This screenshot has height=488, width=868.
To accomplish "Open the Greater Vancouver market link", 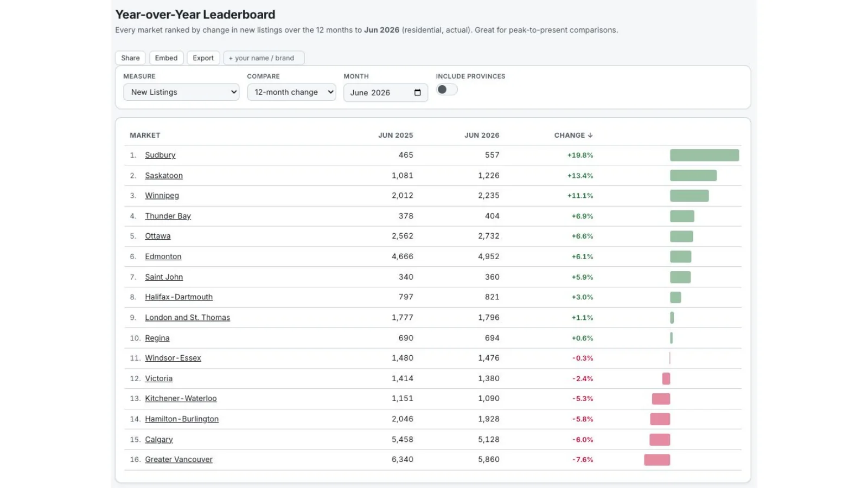I will 179,459.
